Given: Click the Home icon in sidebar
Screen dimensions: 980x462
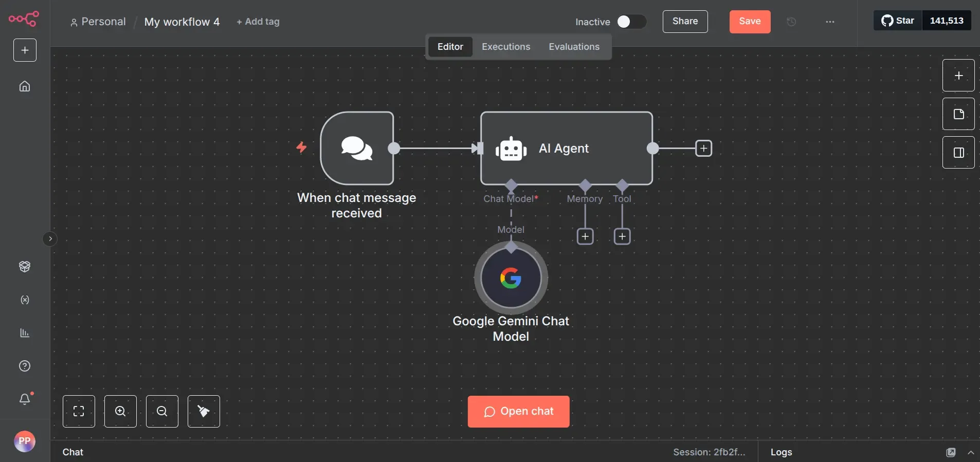Looking at the screenshot, I should click(x=25, y=86).
